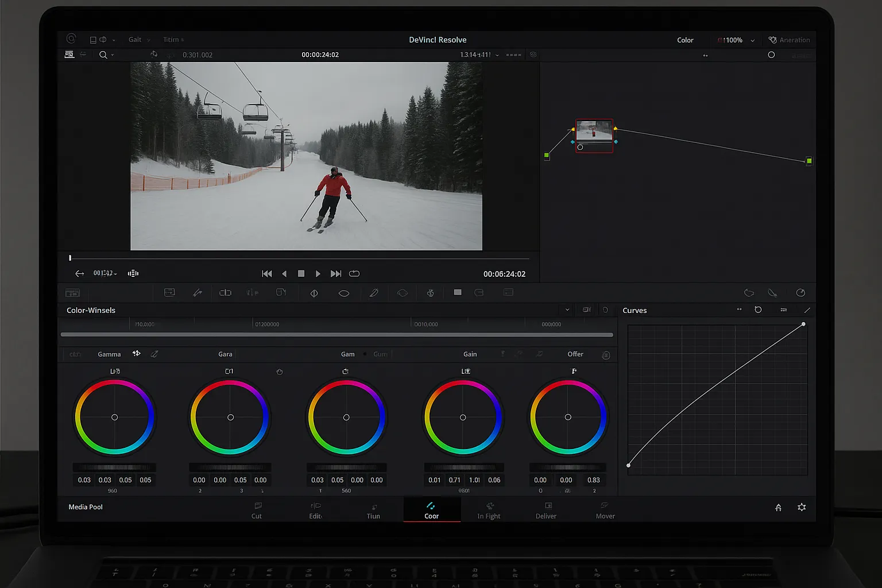The width and height of the screenshot is (882, 588).
Task: Open curves options sliders icon
Action: point(784,310)
